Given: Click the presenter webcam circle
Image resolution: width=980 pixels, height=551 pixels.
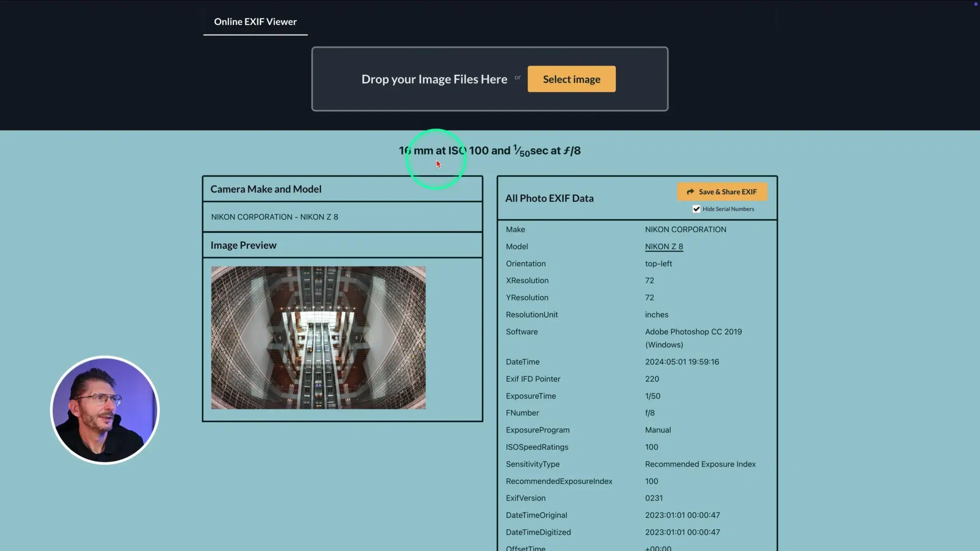Looking at the screenshot, I should point(105,410).
